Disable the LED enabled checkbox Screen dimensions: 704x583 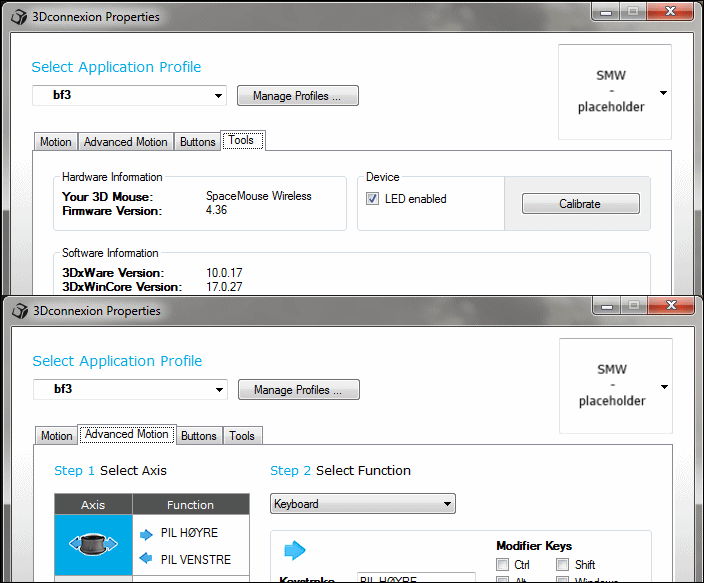click(x=372, y=199)
